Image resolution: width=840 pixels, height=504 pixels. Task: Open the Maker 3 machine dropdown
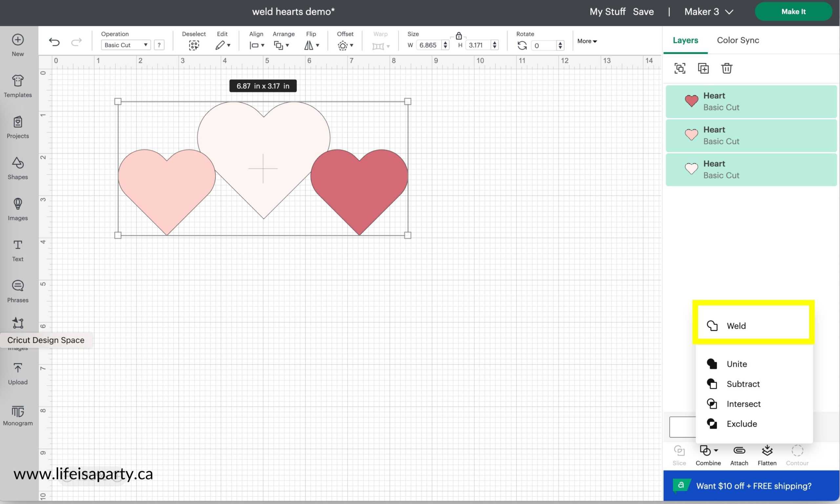coord(709,11)
